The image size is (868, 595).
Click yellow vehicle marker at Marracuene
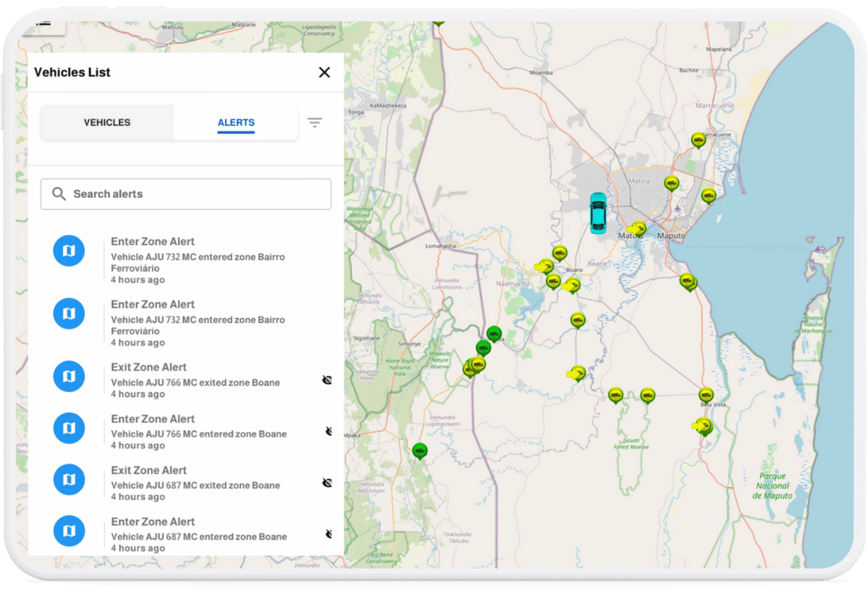(x=699, y=139)
